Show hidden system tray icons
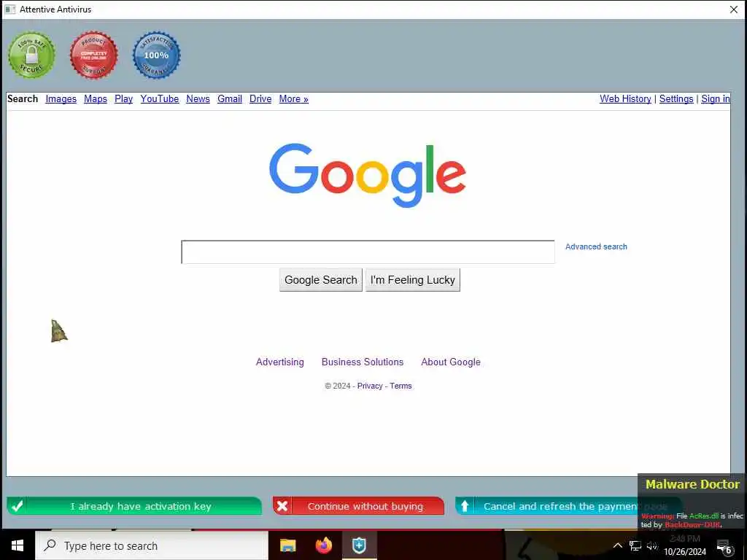The image size is (747, 560). pos(617,545)
